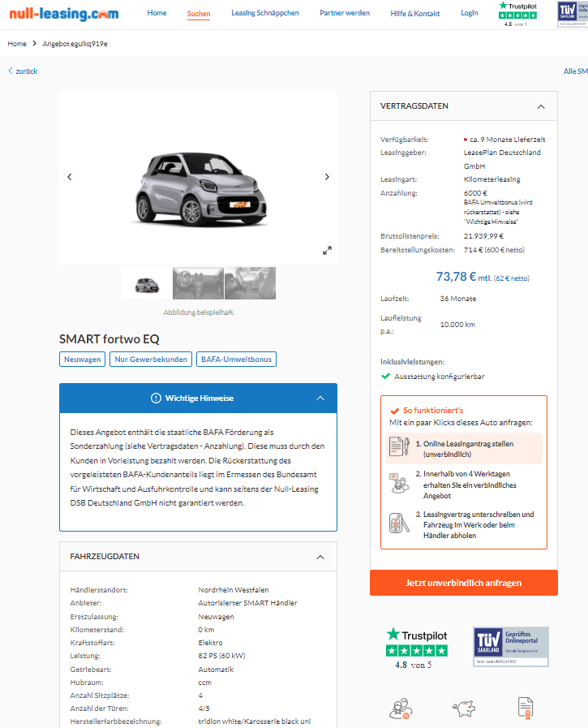Click the LeasePlan Deutschland GmbH value
The height and width of the screenshot is (728, 588).
point(502,159)
